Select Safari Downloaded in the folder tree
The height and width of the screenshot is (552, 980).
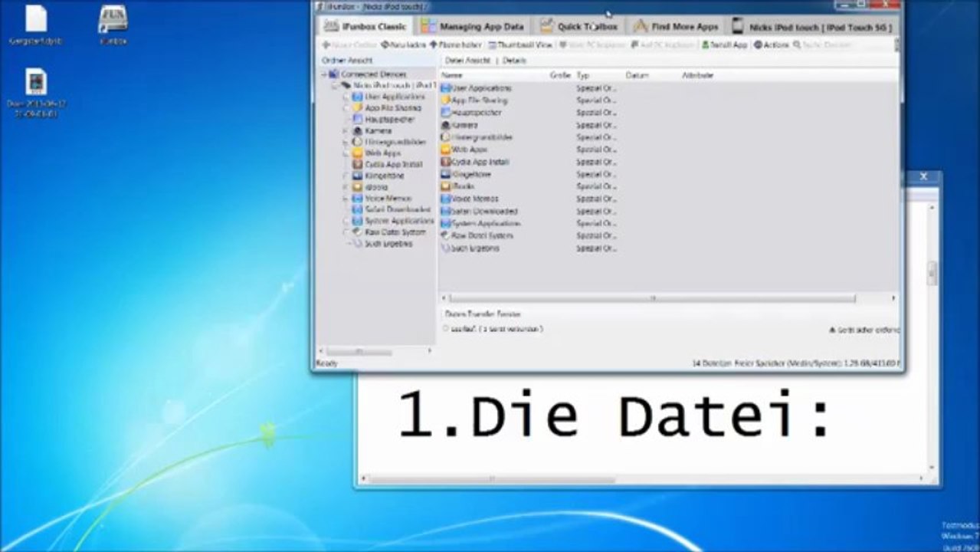pyautogui.click(x=398, y=209)
